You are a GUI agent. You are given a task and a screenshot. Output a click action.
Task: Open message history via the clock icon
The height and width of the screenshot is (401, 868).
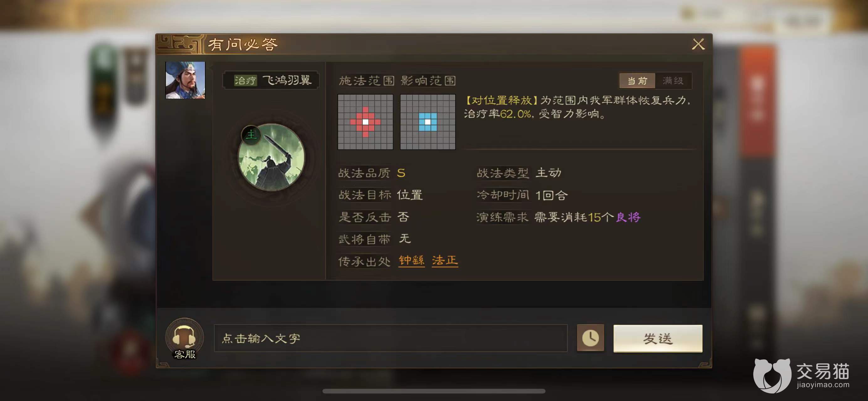[590, 338]
